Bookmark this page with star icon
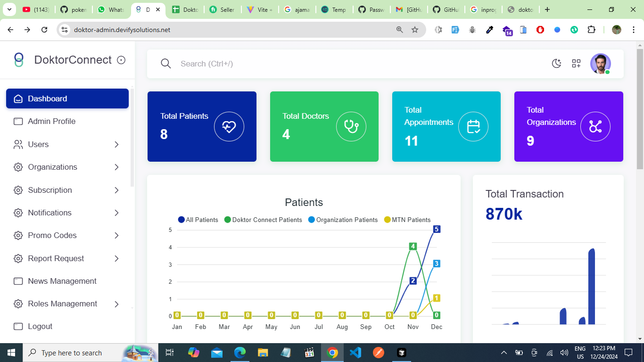Image resolution: width=644 pixels, height=362 pixels. tap(415, 30)
